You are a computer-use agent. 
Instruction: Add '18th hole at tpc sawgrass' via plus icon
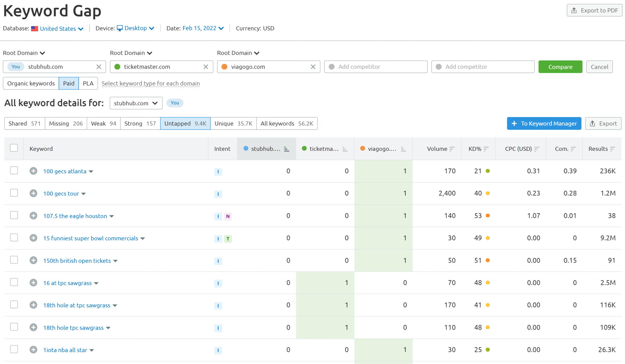(x=33, y=305)
